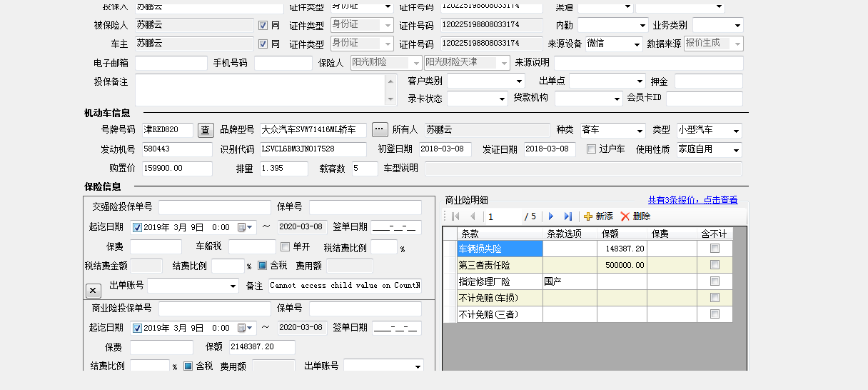This screenshot has height=390, width=868.
Task: Uncheck the 交强险 起讫日期 date checkbox
Action: click(138, 227)
